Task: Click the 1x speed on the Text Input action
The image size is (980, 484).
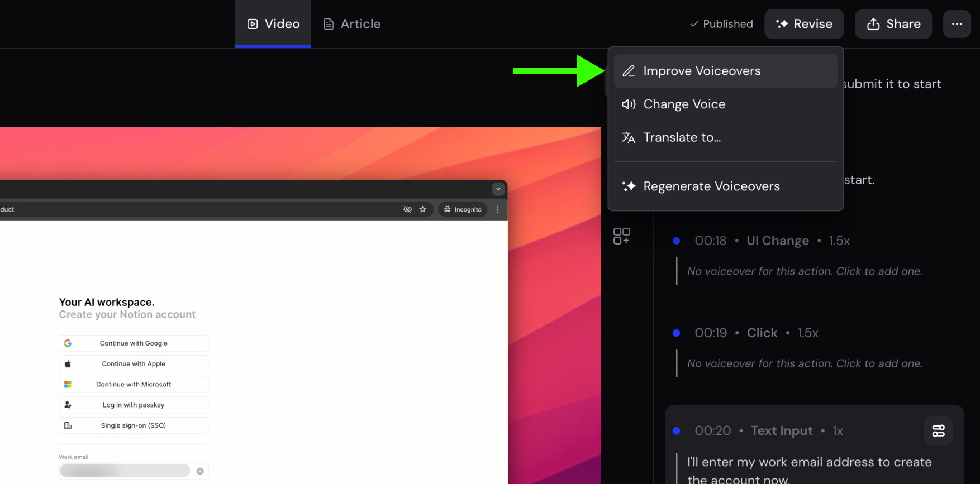Action: tap(838, 431)
